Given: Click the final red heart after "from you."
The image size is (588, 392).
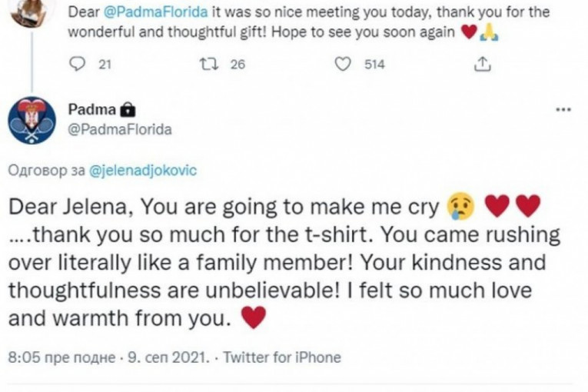Looking at the screenshot, I should click(254, 316).
